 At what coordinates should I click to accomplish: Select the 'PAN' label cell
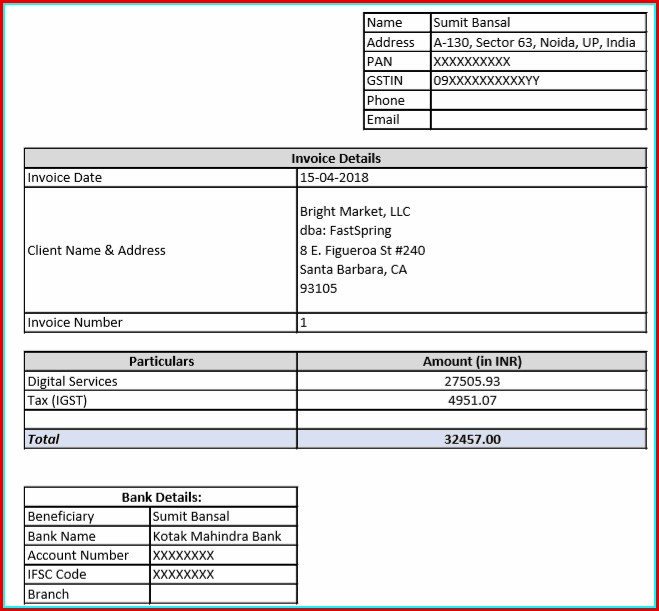click(x=397, y=61)
